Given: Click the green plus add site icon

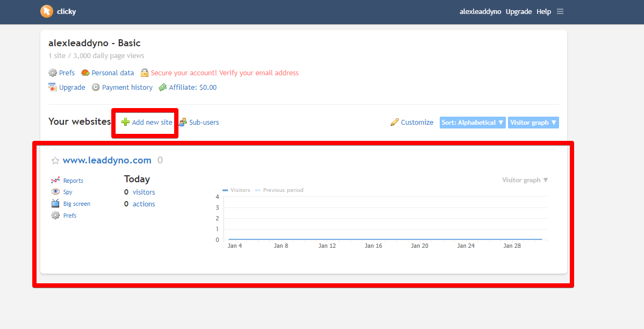Looking at the screenshot, I should 126,122.
